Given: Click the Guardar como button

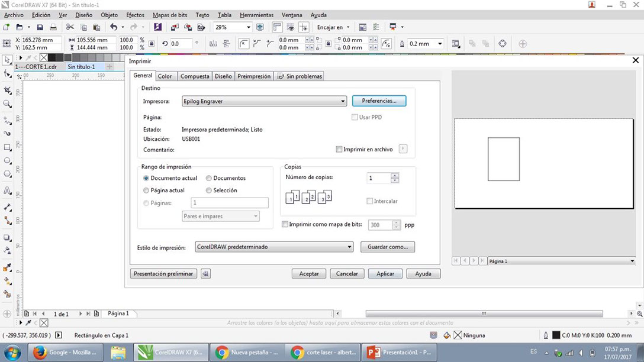Looking at the screenshot, I should (x=388, y=247).
